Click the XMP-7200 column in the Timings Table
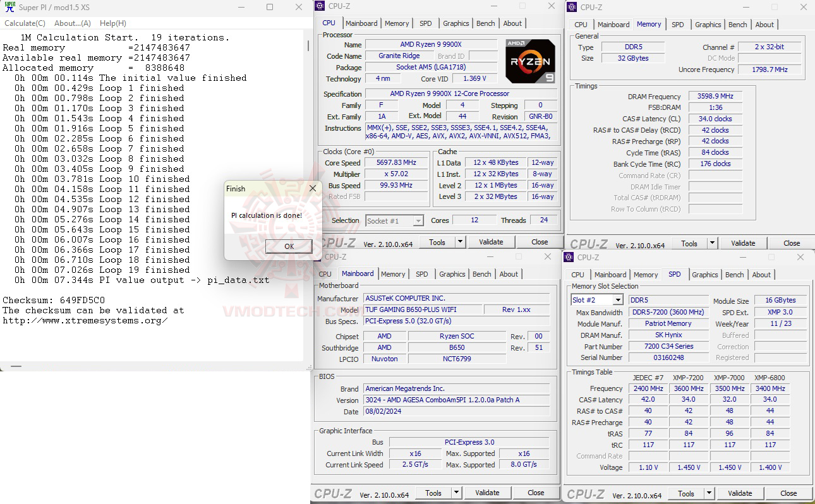Viewport: 815px width, 504px height. coord(689,378)
